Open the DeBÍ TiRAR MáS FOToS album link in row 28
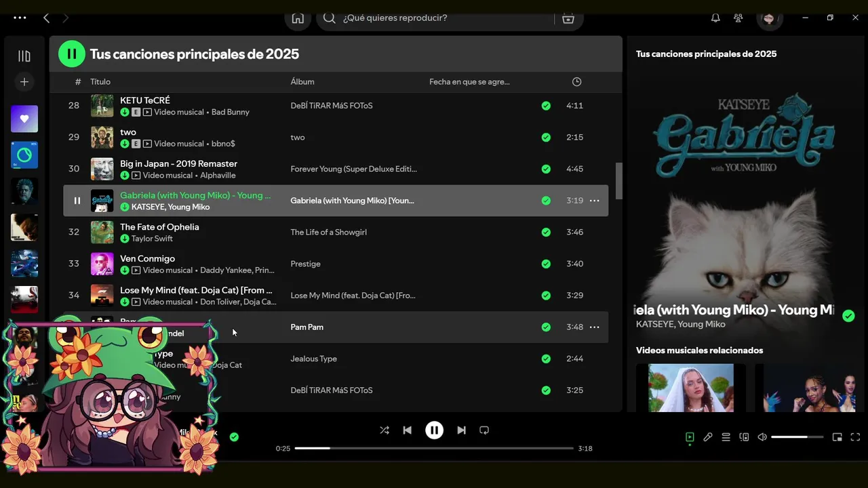The height and width of the screenshot is (488, 868). 332,106
